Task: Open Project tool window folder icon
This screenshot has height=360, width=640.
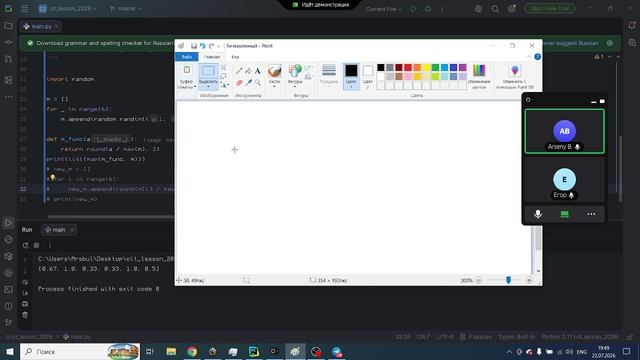Action: pos(8,26)
